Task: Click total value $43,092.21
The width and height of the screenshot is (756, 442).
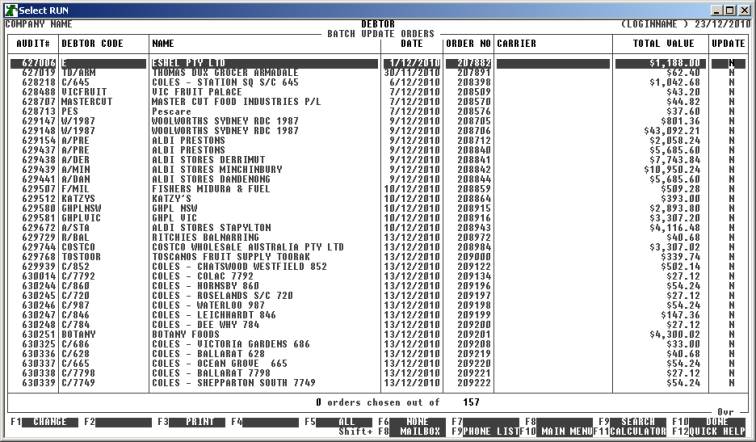Action: pyautogui.click(x=672, y=131)
